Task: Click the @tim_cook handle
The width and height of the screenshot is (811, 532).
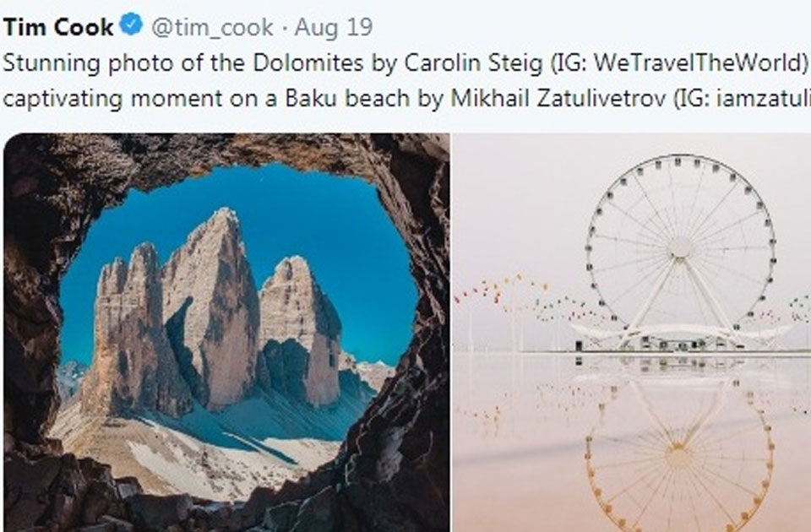Action: [x=212, y=27]
